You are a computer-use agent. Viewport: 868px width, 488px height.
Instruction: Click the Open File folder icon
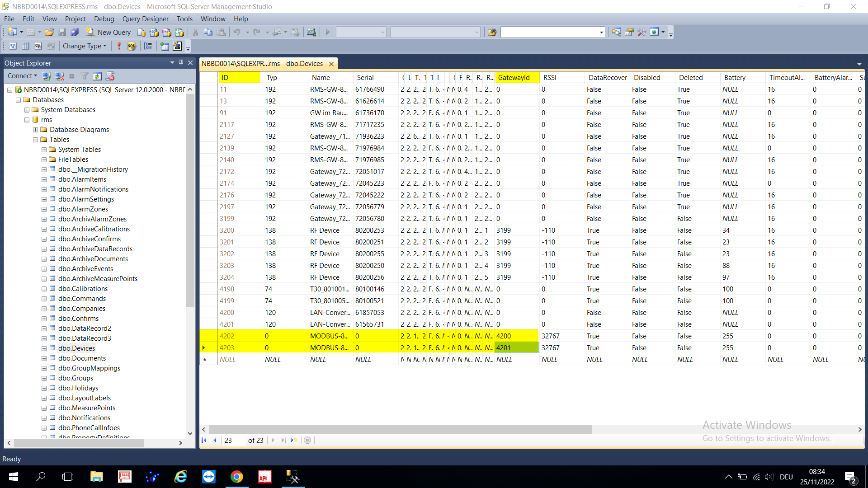pos(49,32)
